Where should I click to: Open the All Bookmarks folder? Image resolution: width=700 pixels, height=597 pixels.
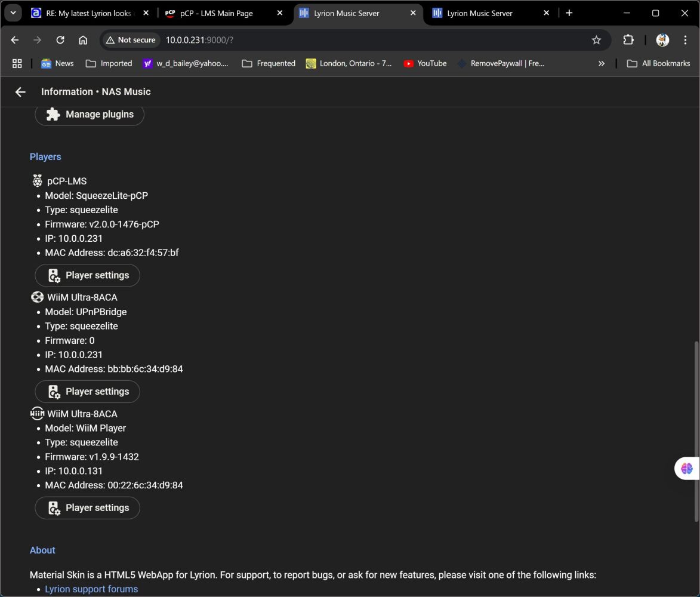coord(659,63)
